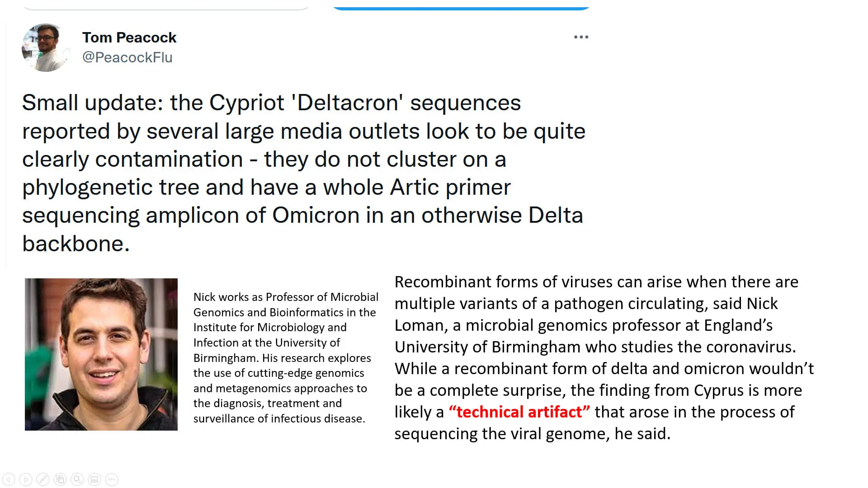Click Tom Peacock's profile avatar
Image resolution: width=868 pixels, height=488 pixels.
(46, 47)
